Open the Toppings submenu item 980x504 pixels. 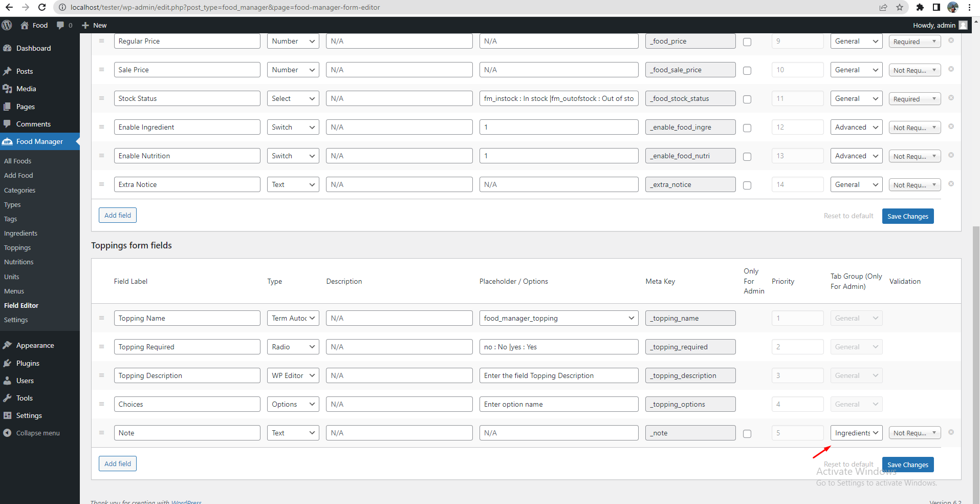point(17,247)
